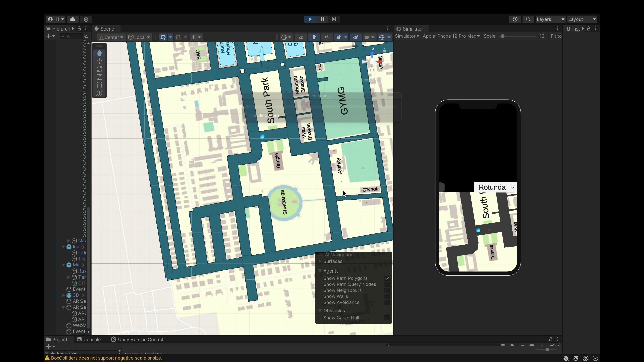
Task: Click the Fit to Screen button
Action: (556, 36)
